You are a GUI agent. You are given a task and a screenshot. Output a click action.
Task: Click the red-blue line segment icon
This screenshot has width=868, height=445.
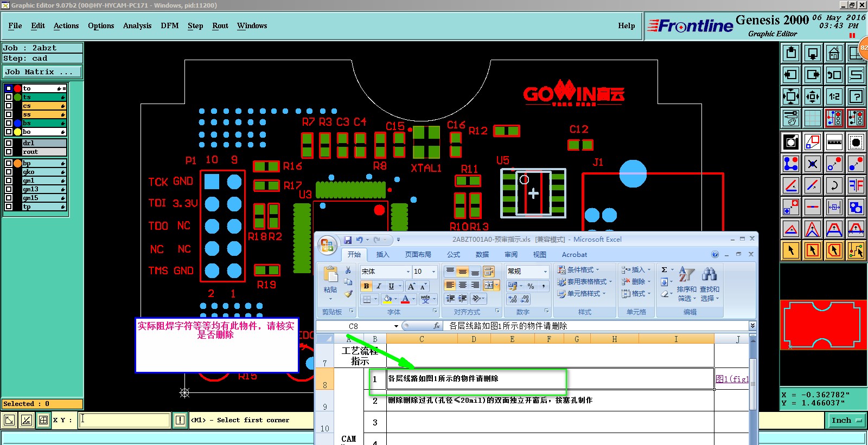813,207
